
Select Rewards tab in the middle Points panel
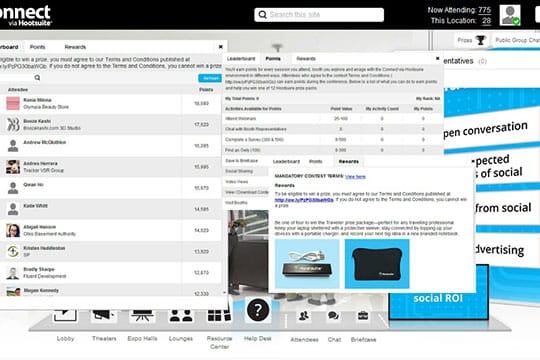[x=306, y=59]
